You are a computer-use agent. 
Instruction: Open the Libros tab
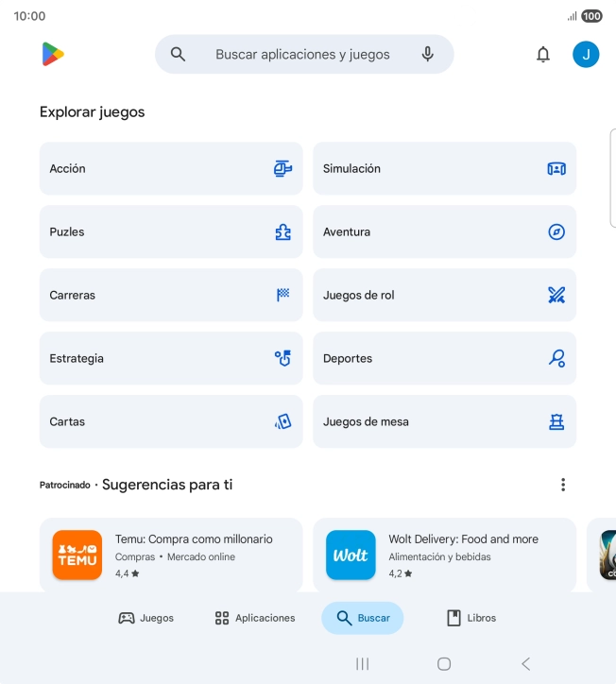471,618
